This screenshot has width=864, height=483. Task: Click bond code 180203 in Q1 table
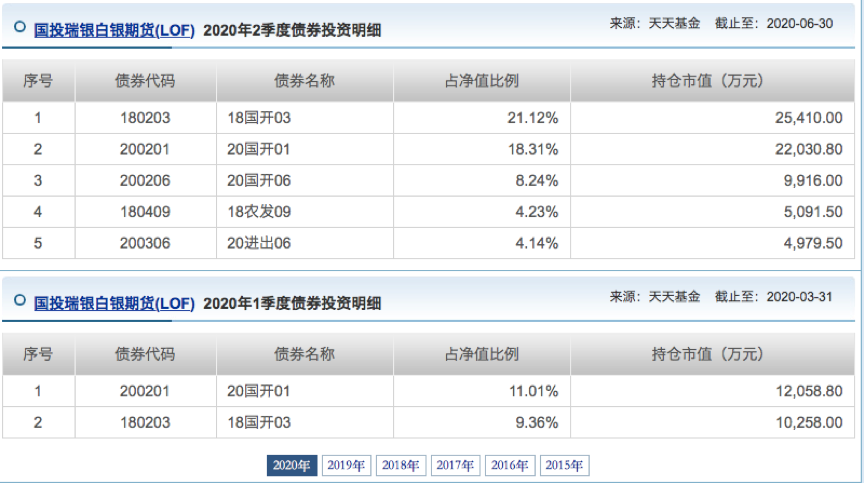coord(145,423)
